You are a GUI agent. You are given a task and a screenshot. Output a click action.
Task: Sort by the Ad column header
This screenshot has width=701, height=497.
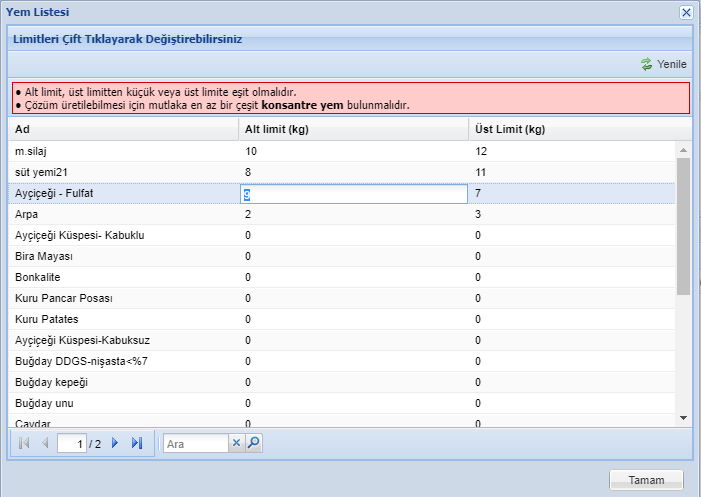pos(124,129)
